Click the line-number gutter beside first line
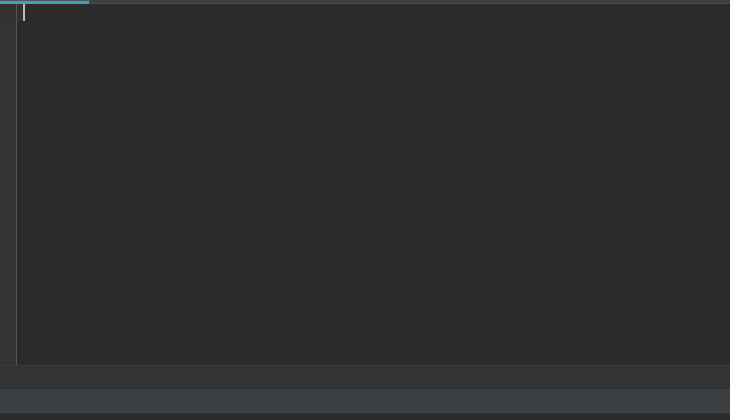This screenshot has height=420, width=730. click(x=8, y=13)
